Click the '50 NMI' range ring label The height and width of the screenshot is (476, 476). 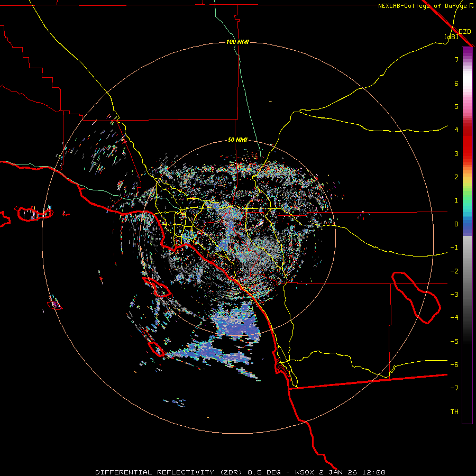(x=237, y=140)
